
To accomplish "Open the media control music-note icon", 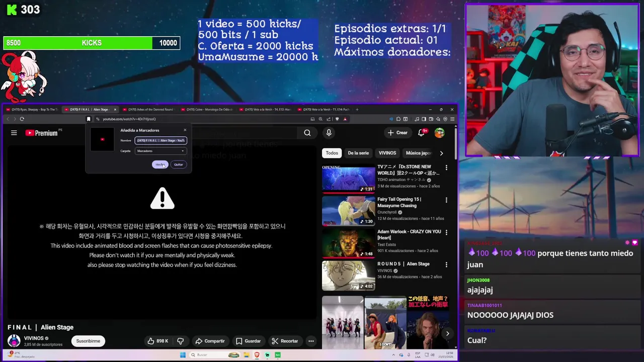I will [x=417, y=119].
